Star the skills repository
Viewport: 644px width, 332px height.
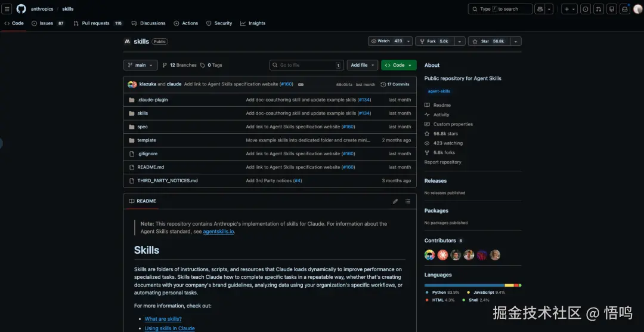tap(489, 41)
